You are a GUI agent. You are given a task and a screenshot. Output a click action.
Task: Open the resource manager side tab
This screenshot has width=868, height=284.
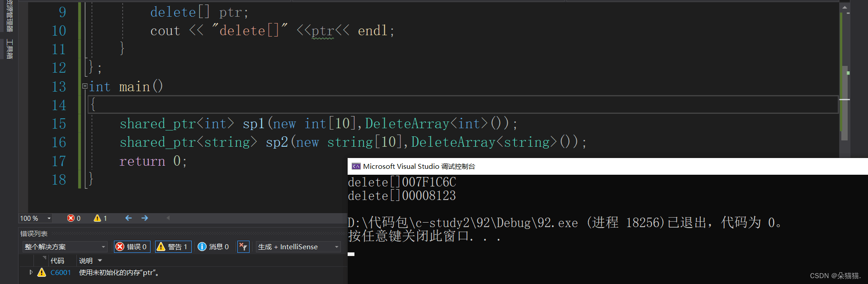coord(9,16)
